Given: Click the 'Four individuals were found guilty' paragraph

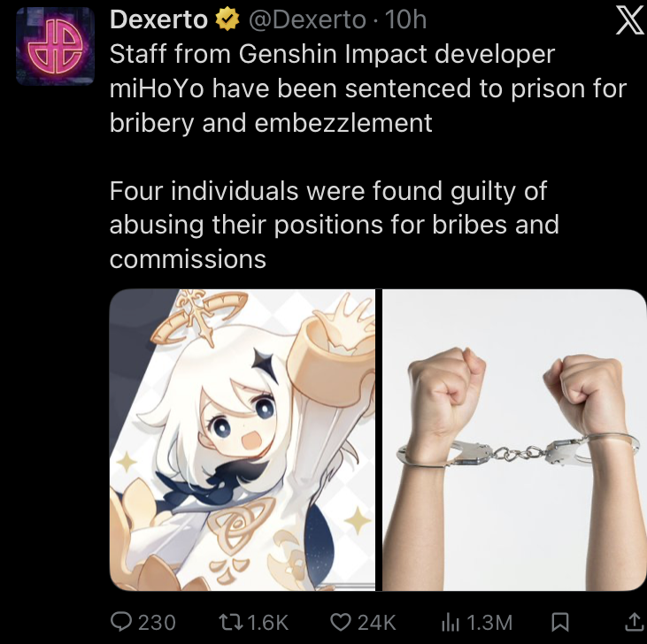Looking at the screenshot, I should (335, 225).
